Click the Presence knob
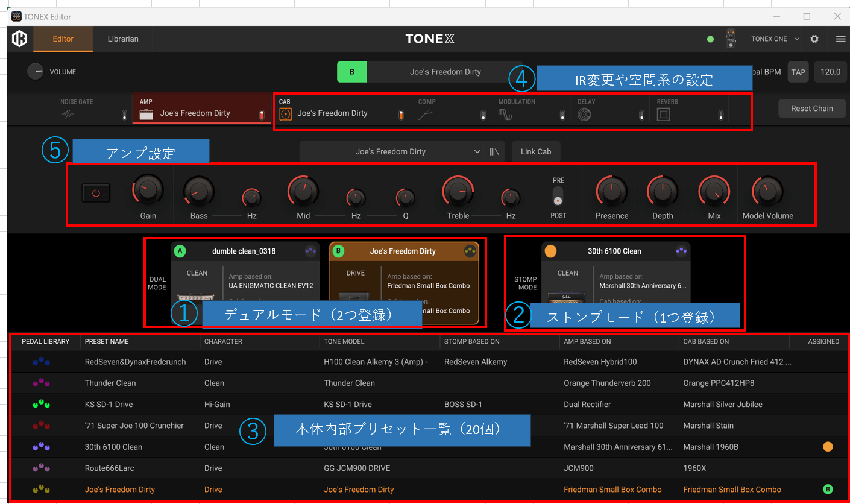The height and width of the screenshot is (504, 850). (611, 192)
